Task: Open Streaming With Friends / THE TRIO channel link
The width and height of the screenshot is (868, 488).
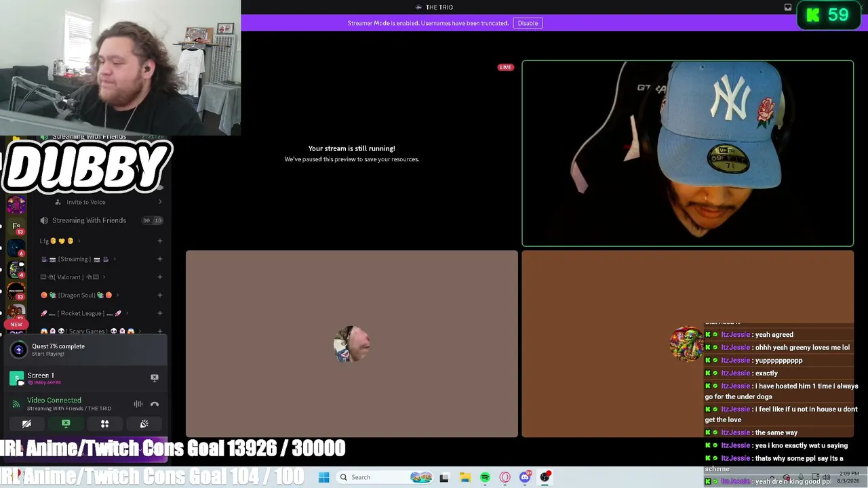Action: (69, 409)
